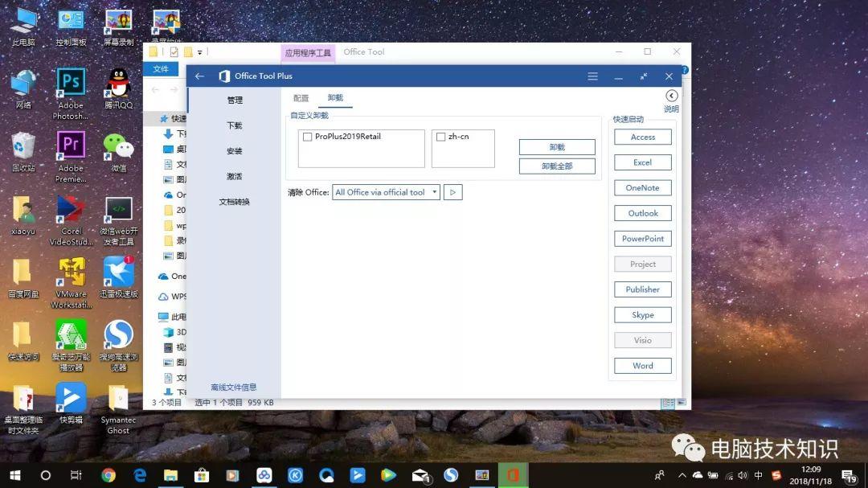This screenshot has width=868, height=488.
Task: Open Adobe Premiere desktop icon
Action: pos(71,157)
